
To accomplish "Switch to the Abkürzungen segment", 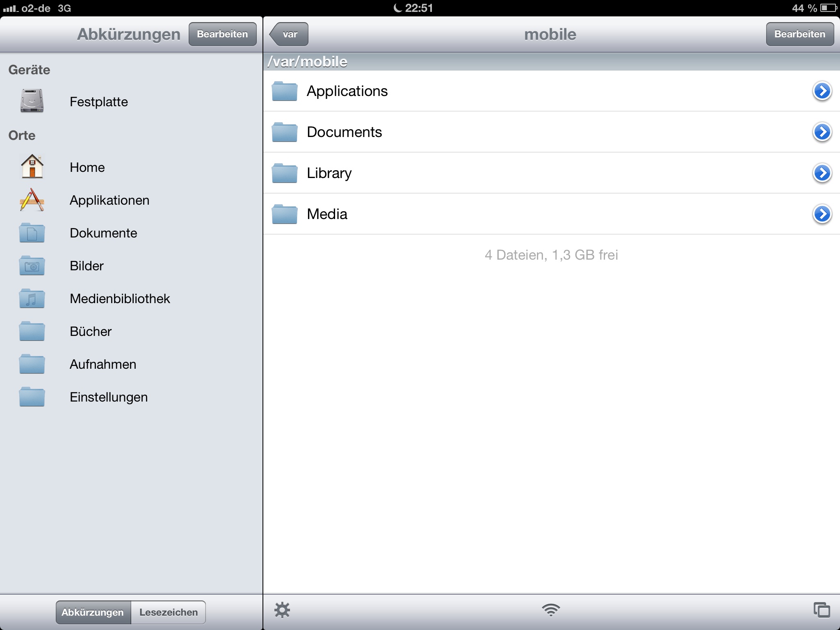I will (x=93, y=612).
